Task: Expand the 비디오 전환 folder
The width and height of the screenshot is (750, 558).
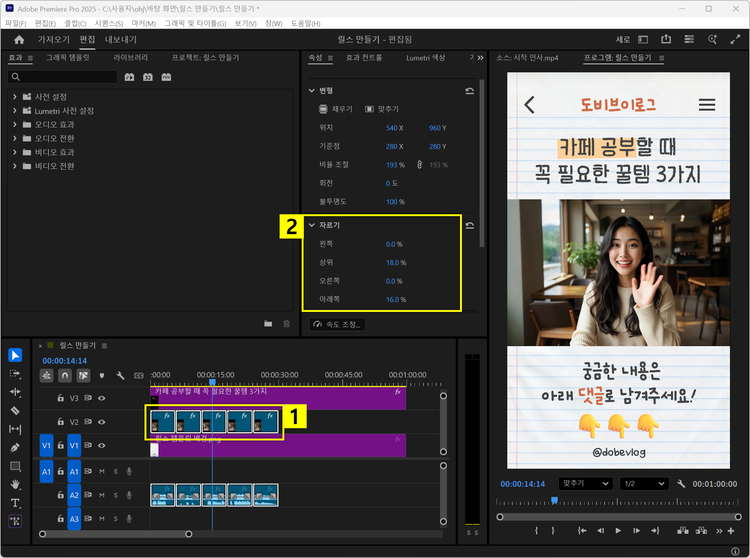Action: 14,166
